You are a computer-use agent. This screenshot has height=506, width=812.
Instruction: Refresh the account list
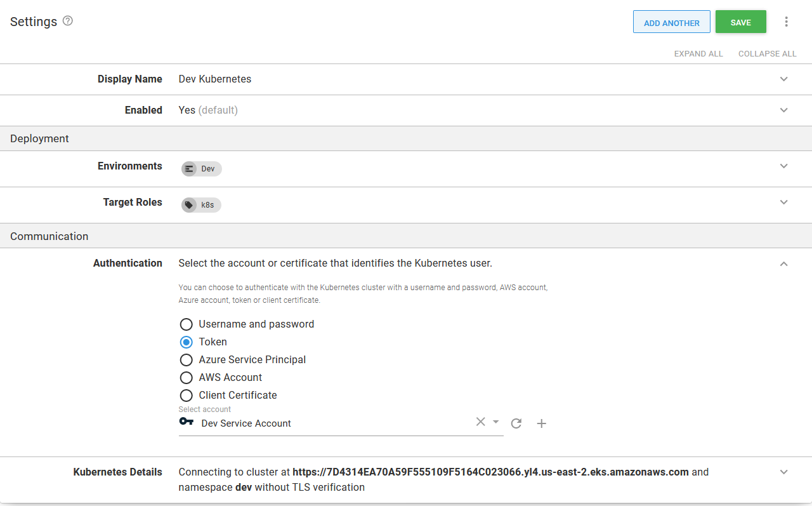[x=516, y=423]
